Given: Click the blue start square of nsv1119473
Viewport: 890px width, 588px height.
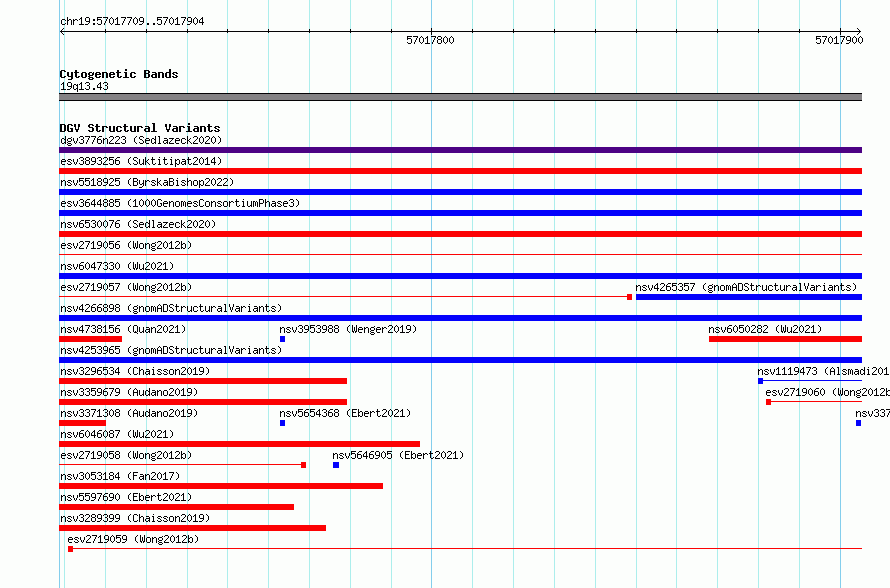Looking at the screenshot, I should pos(761,381).
